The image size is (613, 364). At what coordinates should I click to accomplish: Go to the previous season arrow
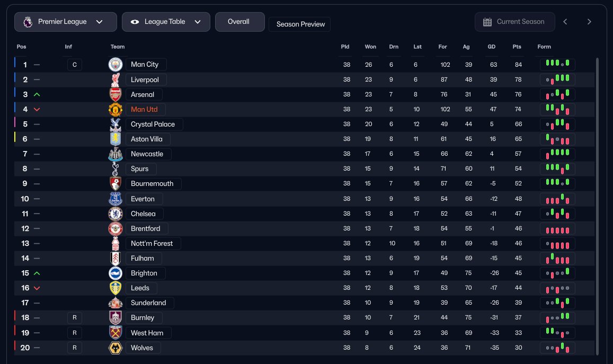(x=565, y=22)
